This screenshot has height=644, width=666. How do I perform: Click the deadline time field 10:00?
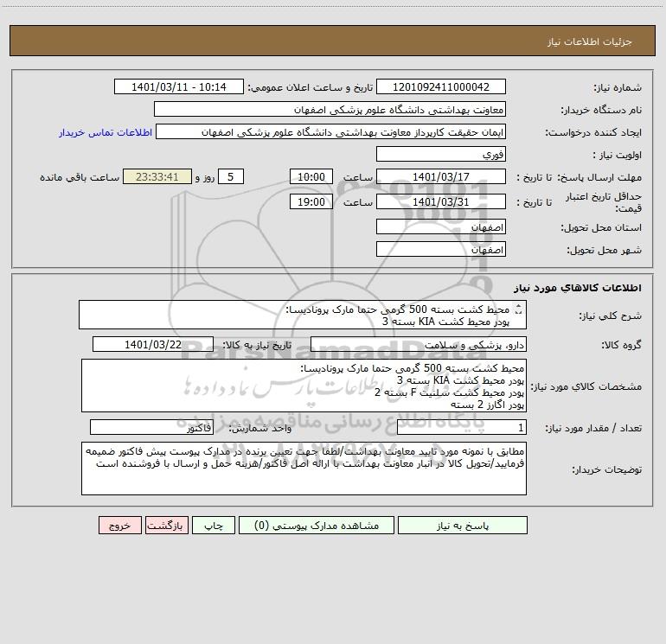point(311,177)
